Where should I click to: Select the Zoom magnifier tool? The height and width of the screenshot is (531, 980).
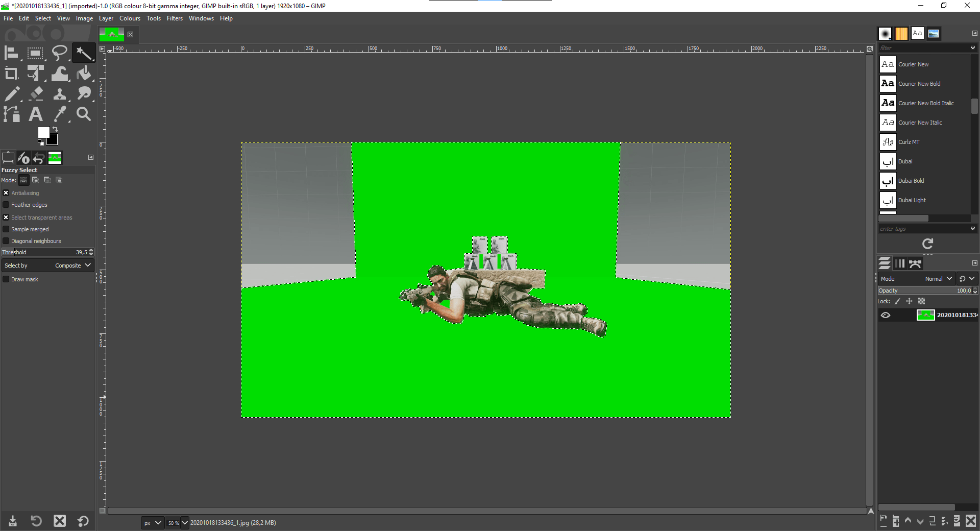[x=84, y=114]
